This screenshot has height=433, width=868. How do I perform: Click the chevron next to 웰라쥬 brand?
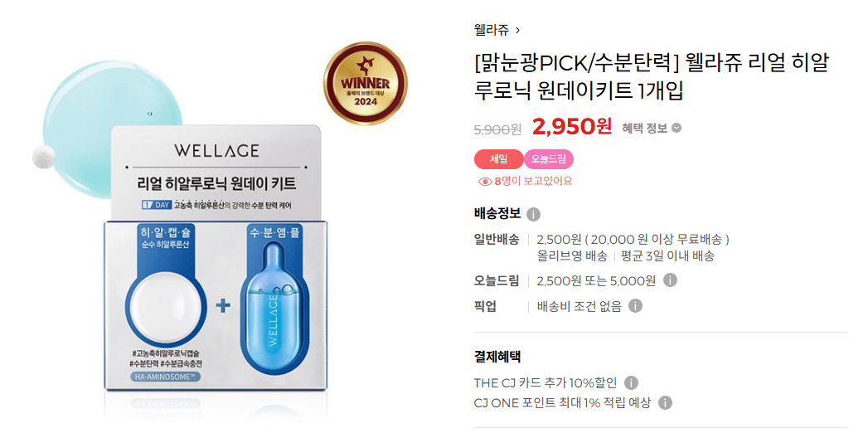[517, 31]
